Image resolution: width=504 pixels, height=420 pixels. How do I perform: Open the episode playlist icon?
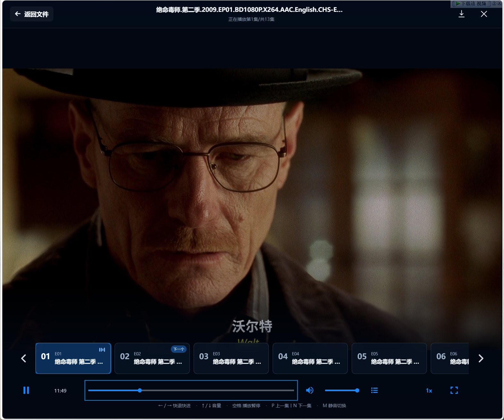(x=374, y=390)
